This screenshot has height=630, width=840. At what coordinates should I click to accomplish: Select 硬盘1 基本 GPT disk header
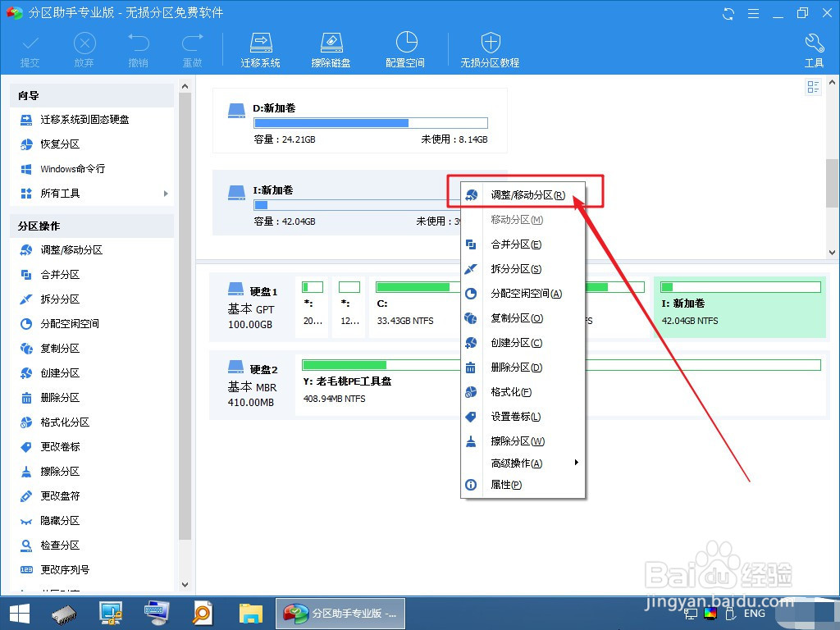pos(252,307)
